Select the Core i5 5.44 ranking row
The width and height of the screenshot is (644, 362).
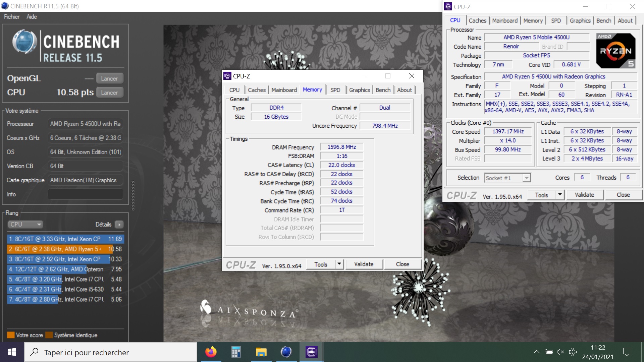[65, 289]
